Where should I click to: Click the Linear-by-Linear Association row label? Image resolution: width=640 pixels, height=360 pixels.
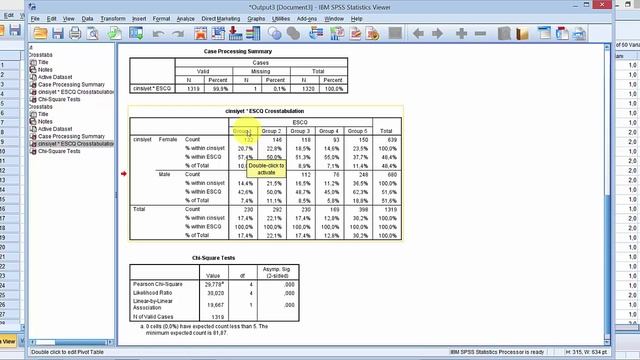point(153,304)
